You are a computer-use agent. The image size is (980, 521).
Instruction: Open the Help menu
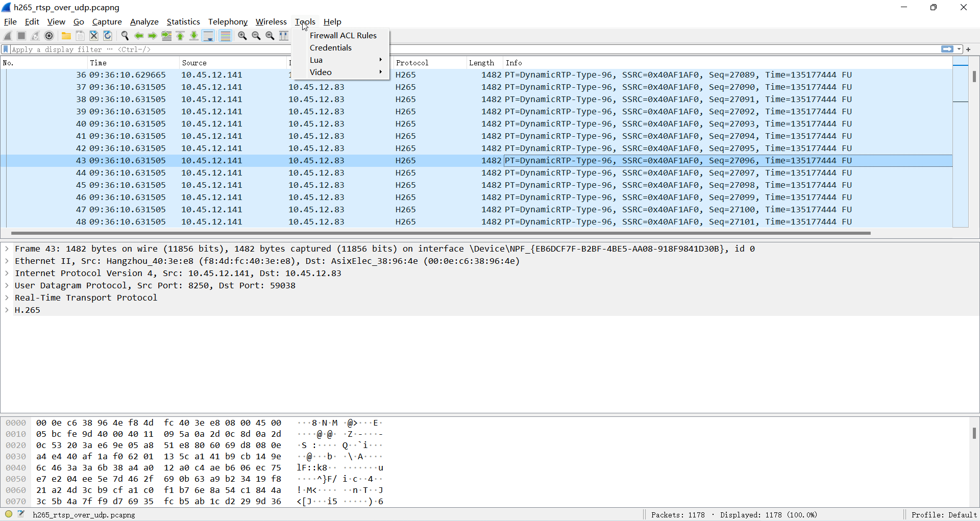point(332,22)
